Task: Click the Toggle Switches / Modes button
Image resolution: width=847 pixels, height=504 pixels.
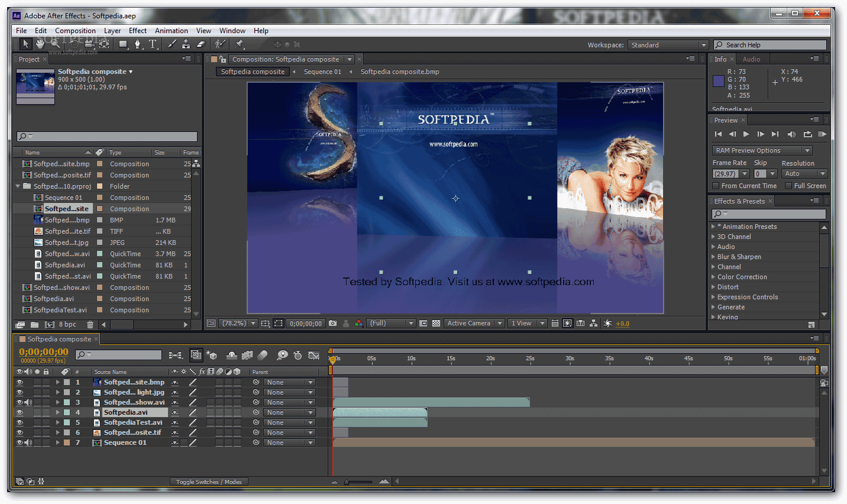Action: (x=209, y=482)
